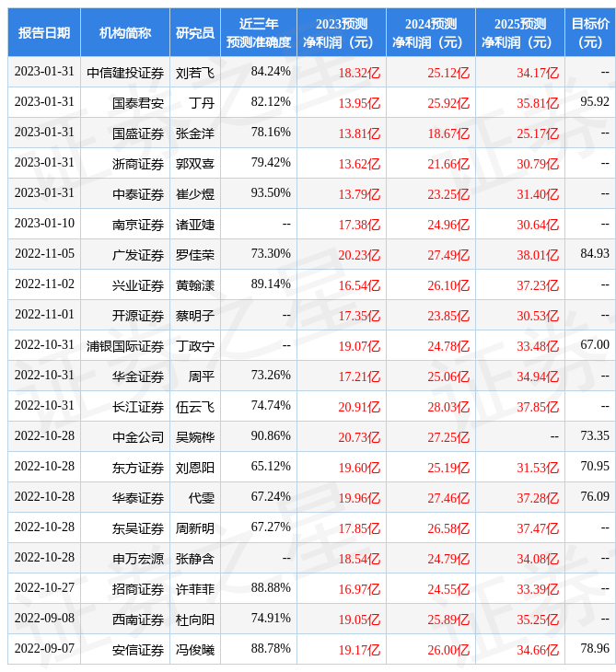Select institution 长江证券
This screenshot has width=616, height=672.
pos(138,407)
